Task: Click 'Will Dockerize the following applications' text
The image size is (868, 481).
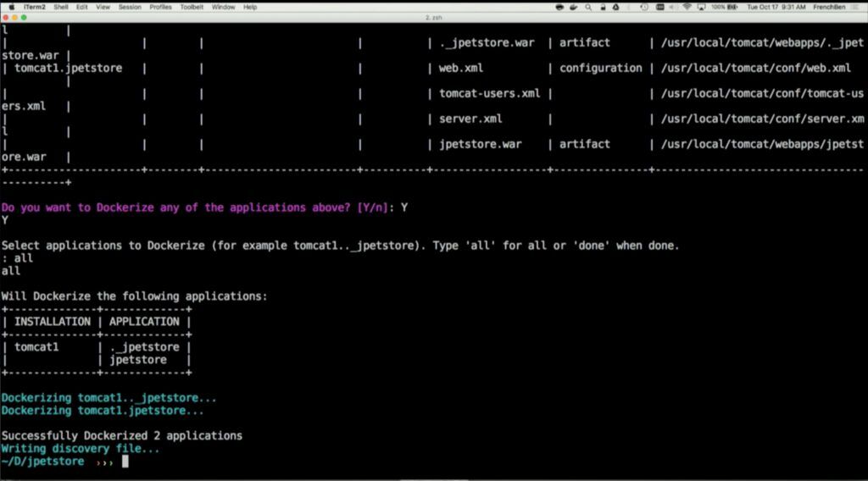Action: click(x=134, y=296)
